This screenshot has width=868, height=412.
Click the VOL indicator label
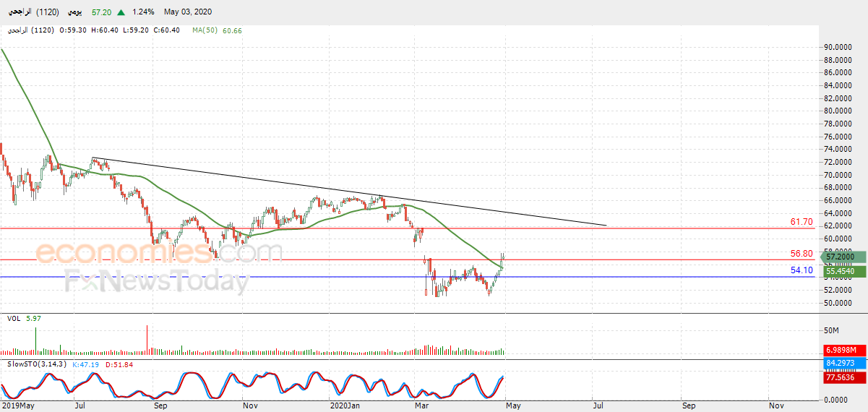pyautogui.click(x=14, y=318)
